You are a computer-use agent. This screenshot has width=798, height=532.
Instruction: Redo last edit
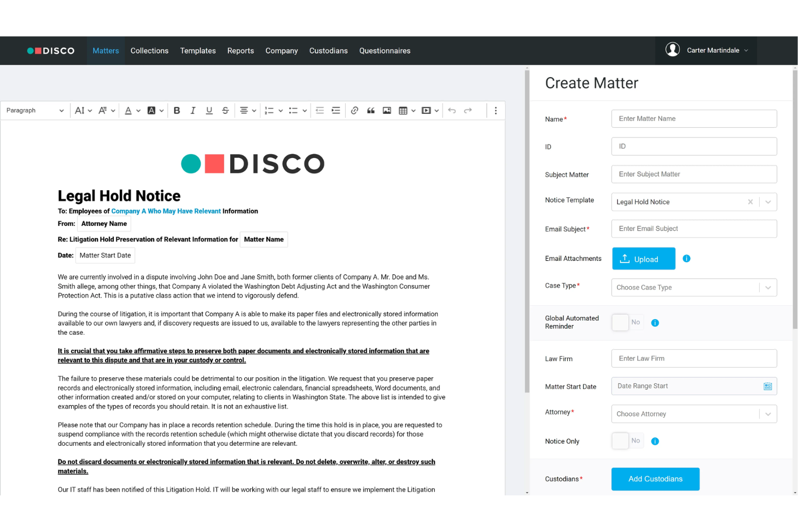[x=468, y=110]
